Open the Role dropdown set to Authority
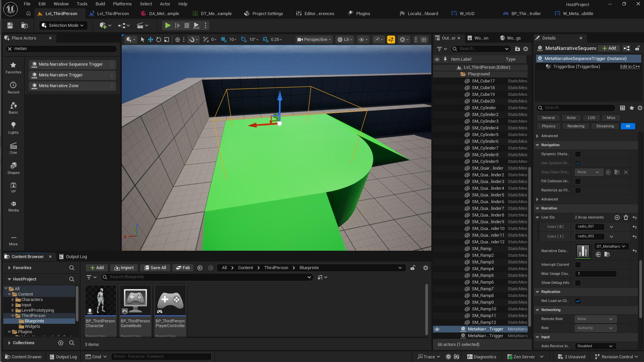The image size is (644, 362). (595, 328)
